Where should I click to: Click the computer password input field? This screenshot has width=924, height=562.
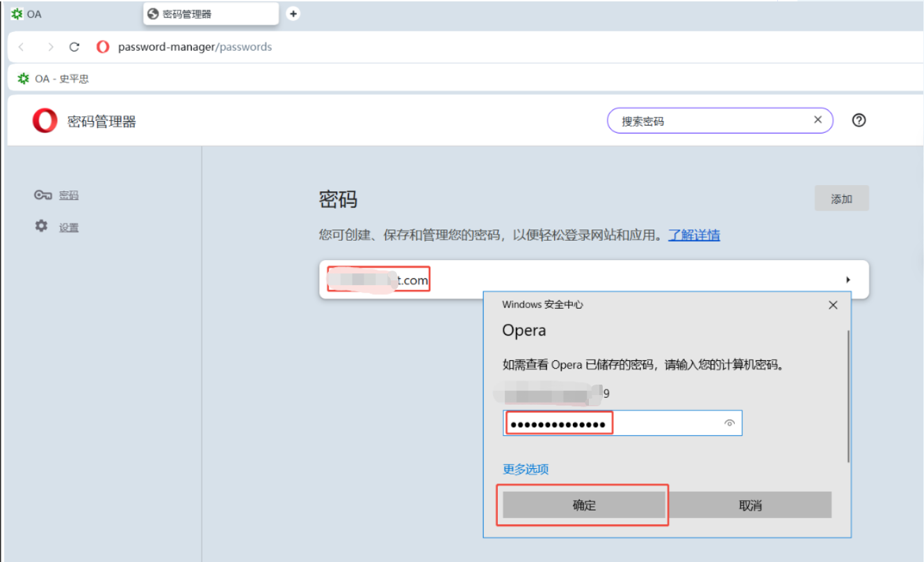click(622, 423)
